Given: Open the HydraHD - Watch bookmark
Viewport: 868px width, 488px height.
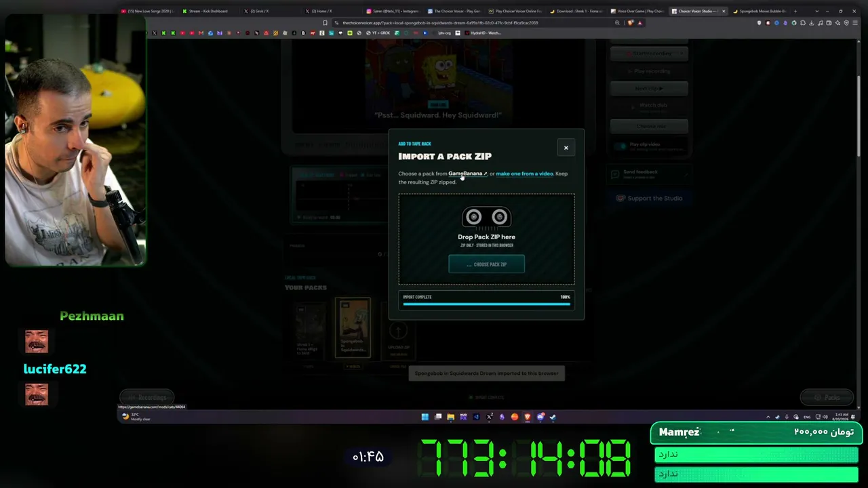Looking at the screenshot, I should 482,33.
